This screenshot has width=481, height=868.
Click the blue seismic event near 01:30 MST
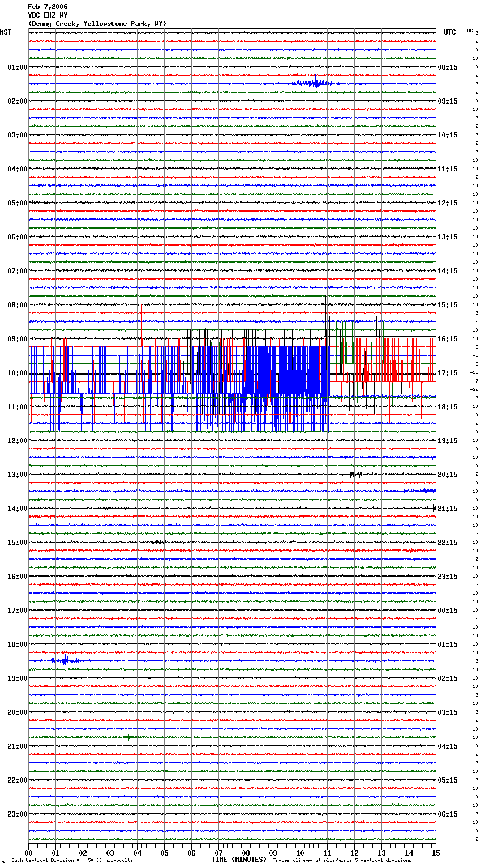[x=314, y=84]
